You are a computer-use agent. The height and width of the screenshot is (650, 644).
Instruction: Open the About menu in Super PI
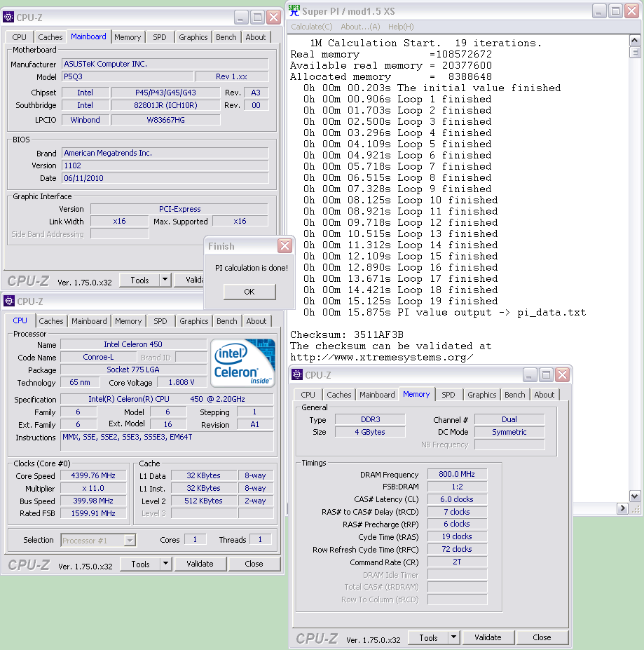(360, 27)
